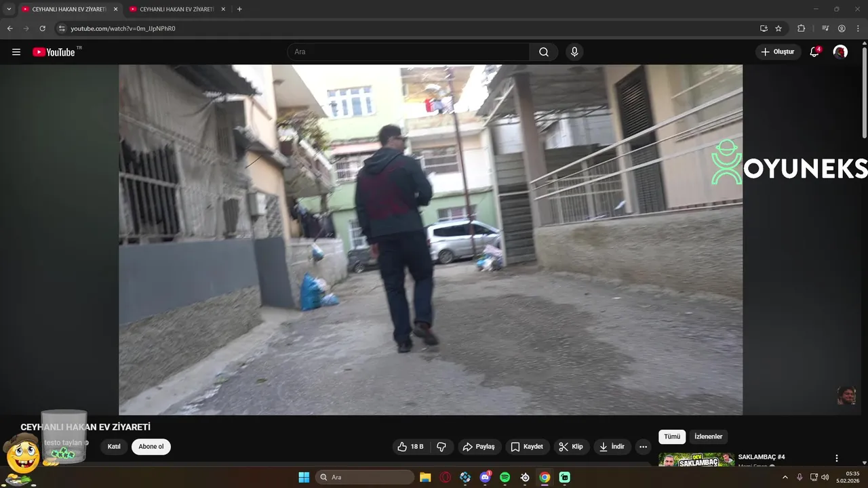Share the video with Paylaş
This screenshot has height=488, width=868.
pyautogui.click(x=479, y=447)
